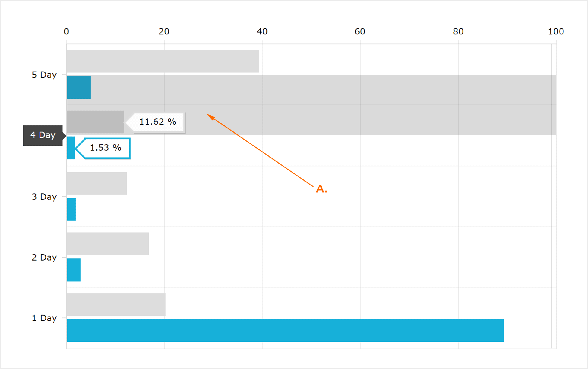Click the 100 value axis label
The height and width of the screenshot is (369, 588).
556,31
